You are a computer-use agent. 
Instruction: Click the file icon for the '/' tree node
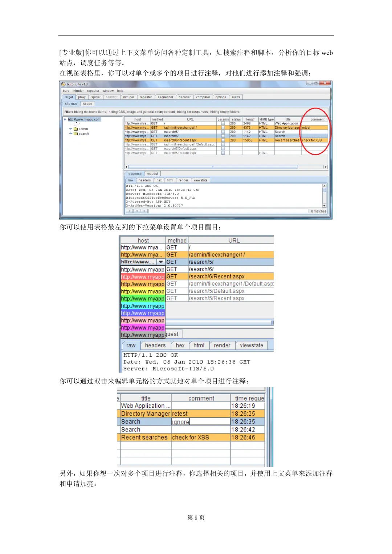(75, 124)
